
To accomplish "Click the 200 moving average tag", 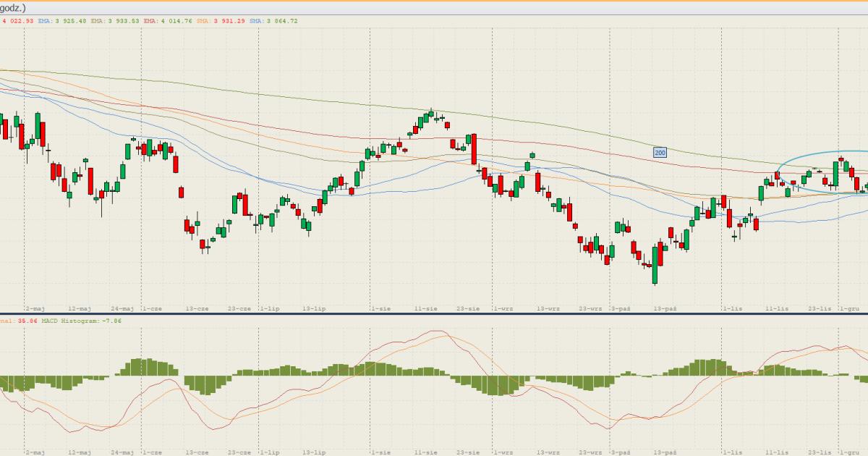I will coord(660,153).
